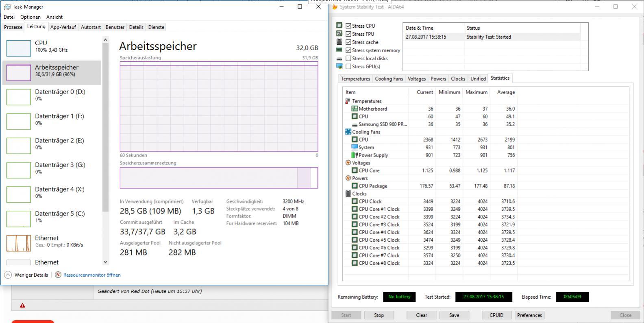Click the Power Supply fan icon
This screenshot has height=323, width=644.
coord(355,155)
